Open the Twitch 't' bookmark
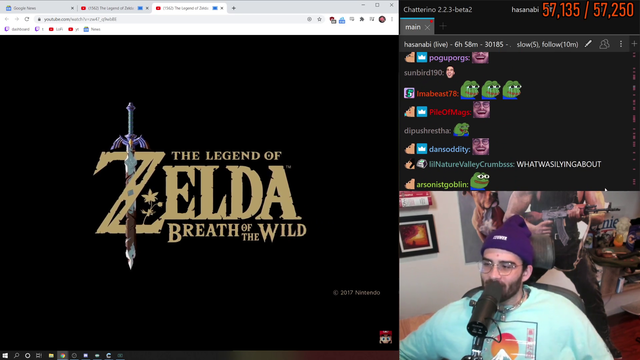Viewport: 640px width, 360px height. (x=39, y=29)
